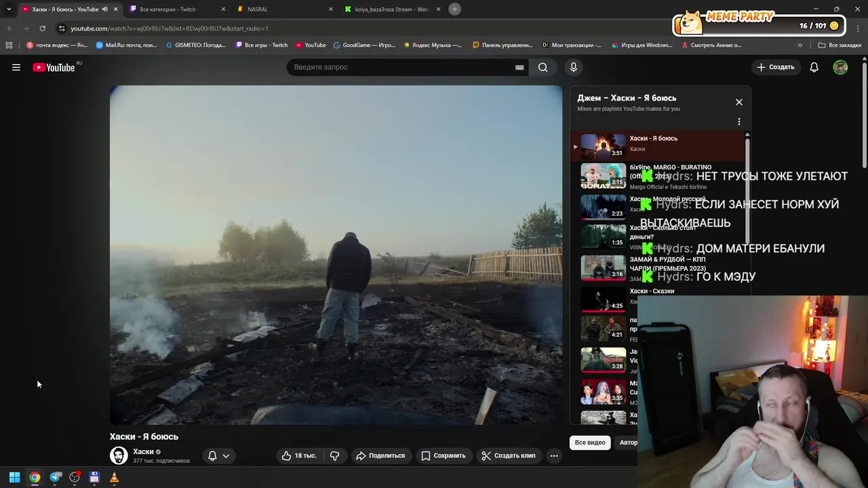
Task: Click the video player to pause
Action: click(x=336, y=255)
